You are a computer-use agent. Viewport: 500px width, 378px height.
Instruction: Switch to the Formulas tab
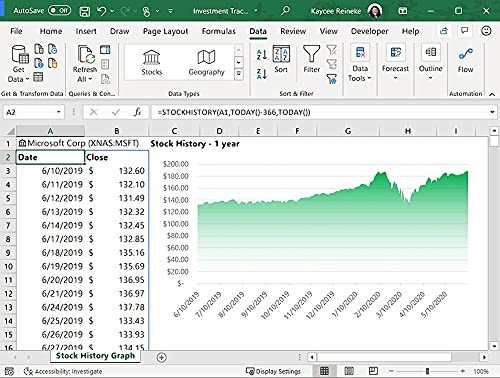coord(219,31)
